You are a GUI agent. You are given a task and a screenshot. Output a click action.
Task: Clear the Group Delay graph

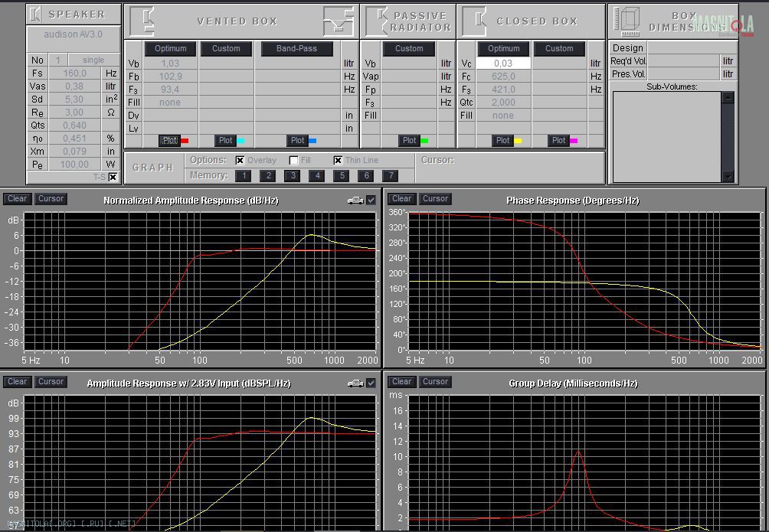tap(401, 381)
